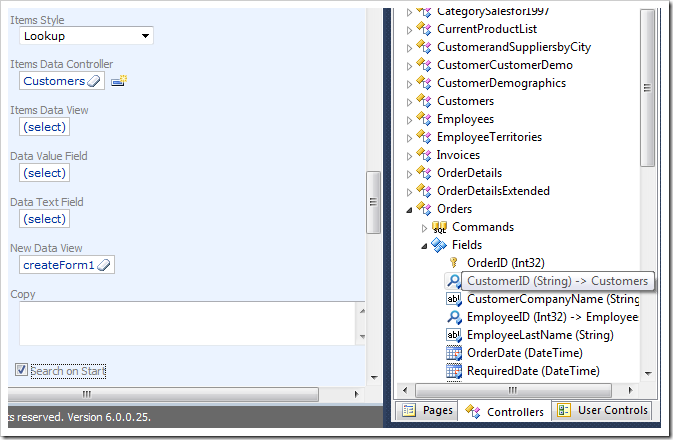
Task: Click the CustomerDemographics controller icon
Action: coord(424,83)
